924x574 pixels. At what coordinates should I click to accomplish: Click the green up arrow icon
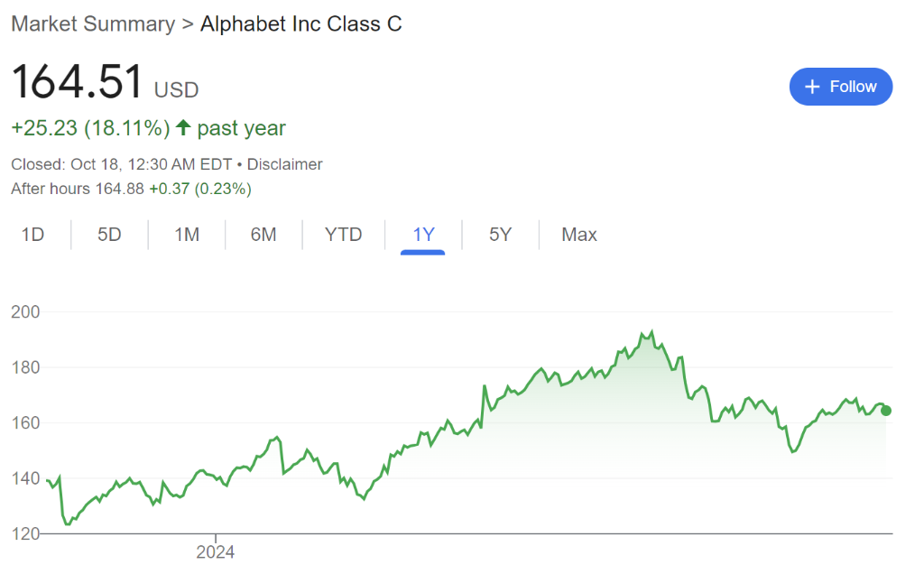(183, 128)
